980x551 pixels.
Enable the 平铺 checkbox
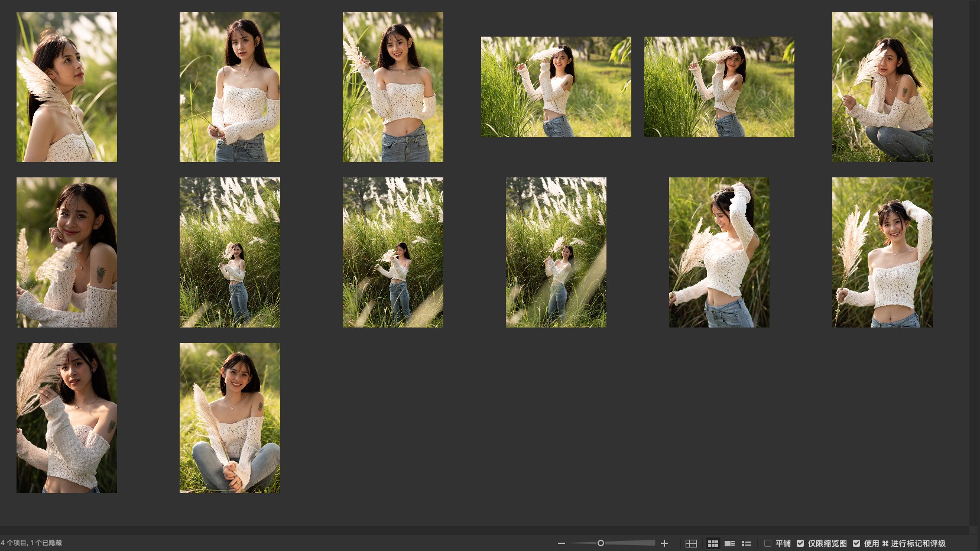[x=768, y=543]
